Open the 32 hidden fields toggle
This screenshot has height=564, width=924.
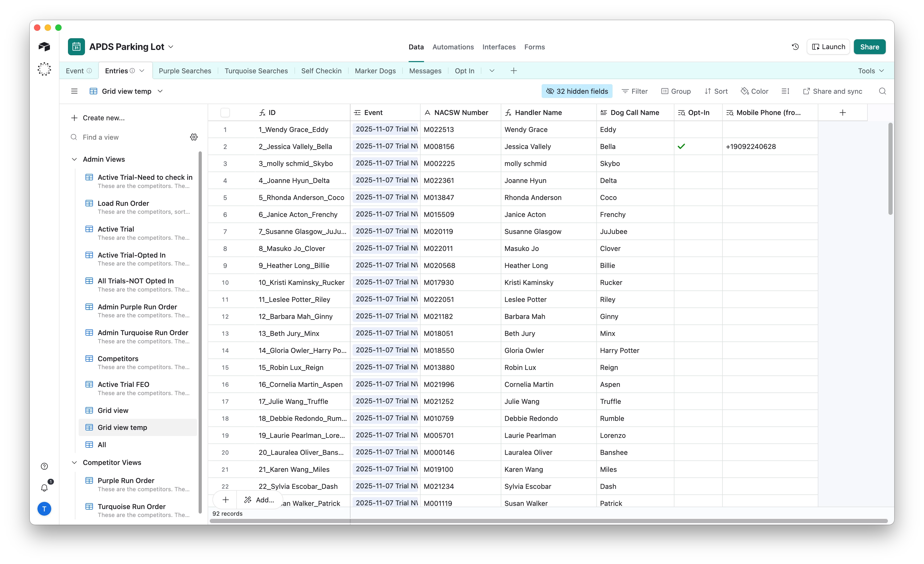pos(577,91)
